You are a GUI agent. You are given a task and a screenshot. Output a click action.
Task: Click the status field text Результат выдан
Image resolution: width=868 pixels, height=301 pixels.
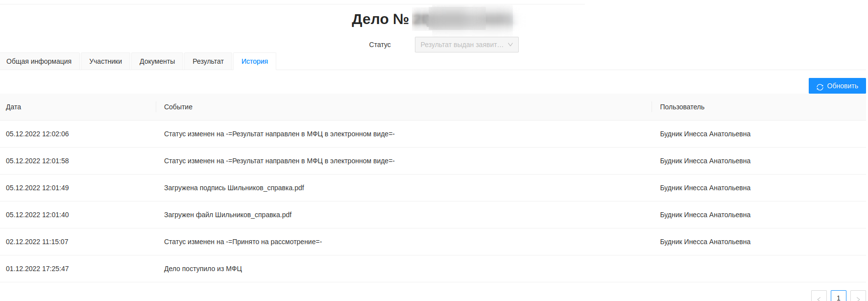pyautogui.click(x=461, y=45)
